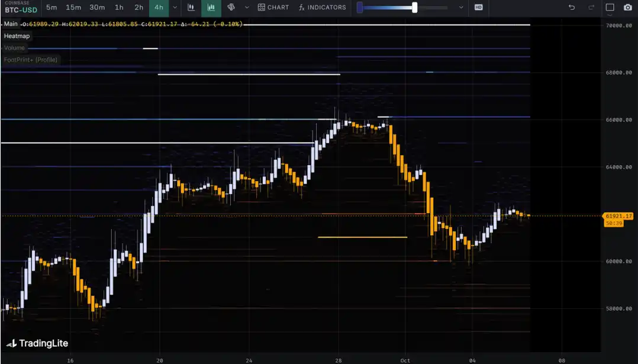Select the candlestick chart type icon
This screenshot has width=638, height=364.
(191, 8)
